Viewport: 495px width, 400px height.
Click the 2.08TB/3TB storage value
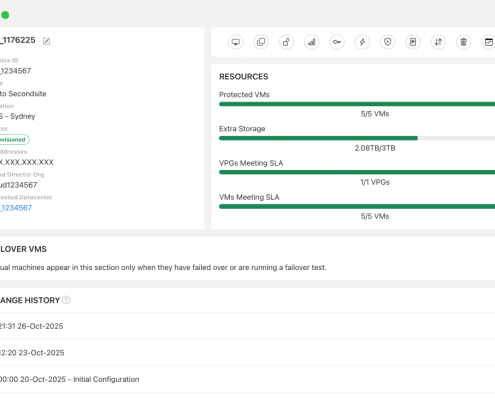375,148
